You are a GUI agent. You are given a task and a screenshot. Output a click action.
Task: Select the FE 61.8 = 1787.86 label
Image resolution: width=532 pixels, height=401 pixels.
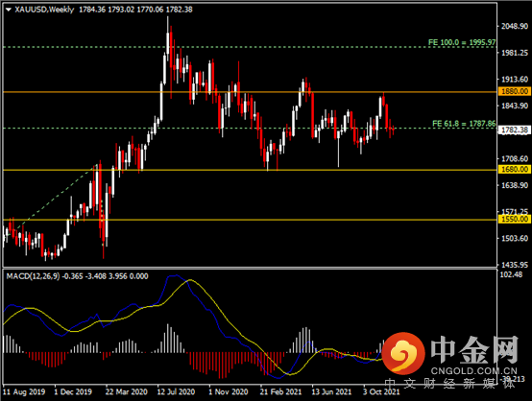point(464,124)
